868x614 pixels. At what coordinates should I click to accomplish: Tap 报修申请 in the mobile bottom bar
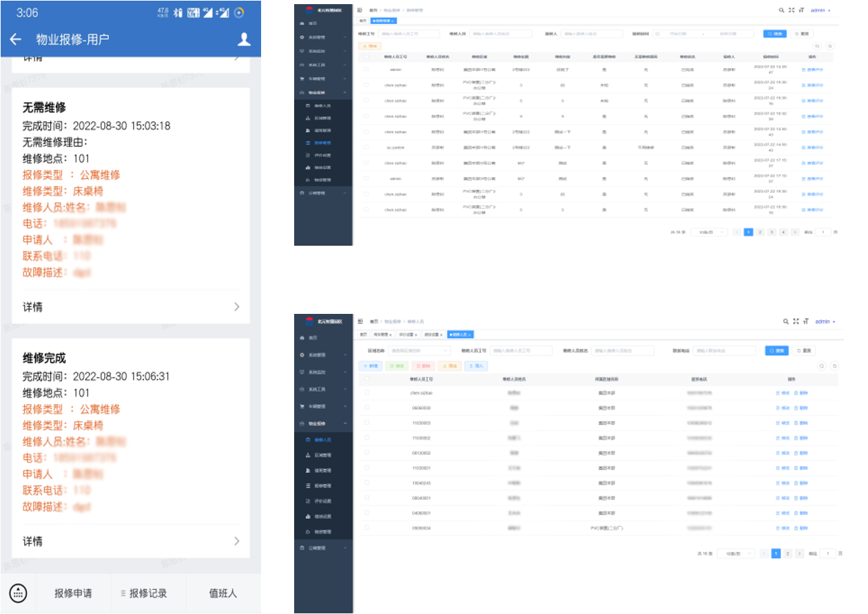[x=73, y=593]
